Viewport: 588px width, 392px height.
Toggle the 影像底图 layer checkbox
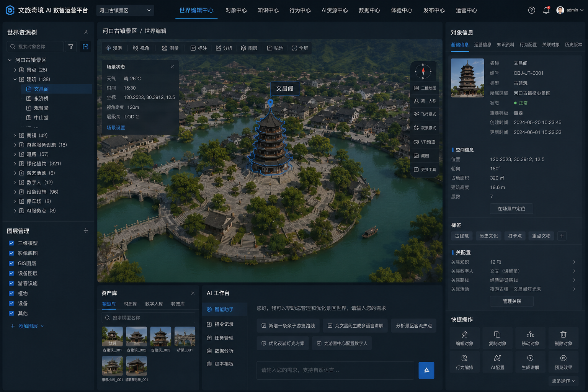[11, 253]
